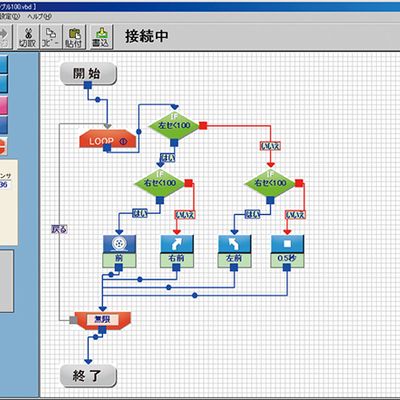Click the blue connector under IF 左セ<100
This screenshot has width=400, height=400.
pyautogui.click(x=174, y=143)
